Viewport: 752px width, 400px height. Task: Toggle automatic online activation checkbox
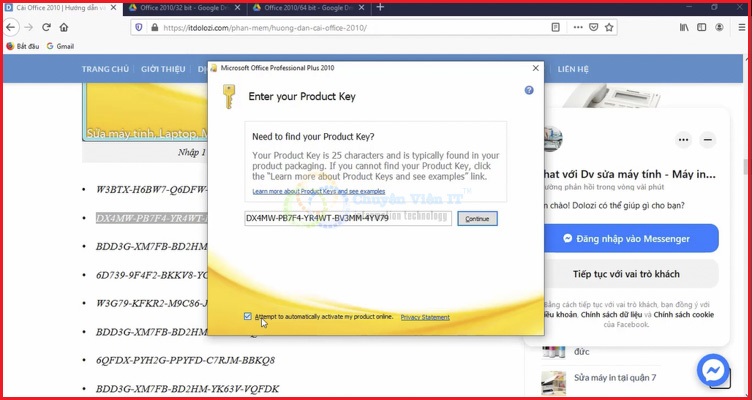pyautogui.click(x=248, y=317)
